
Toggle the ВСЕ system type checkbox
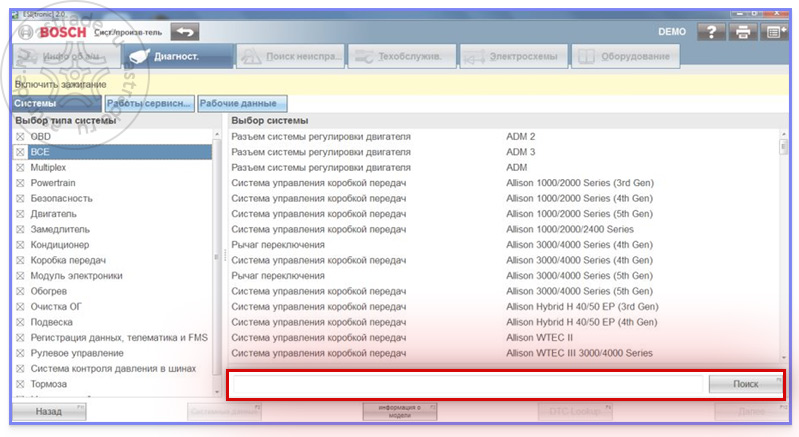(20, 152)
